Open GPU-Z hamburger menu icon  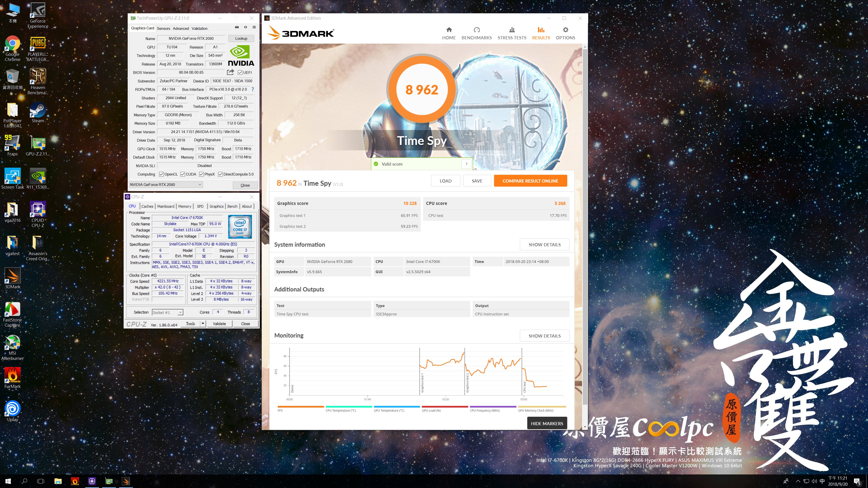point(254,27)
